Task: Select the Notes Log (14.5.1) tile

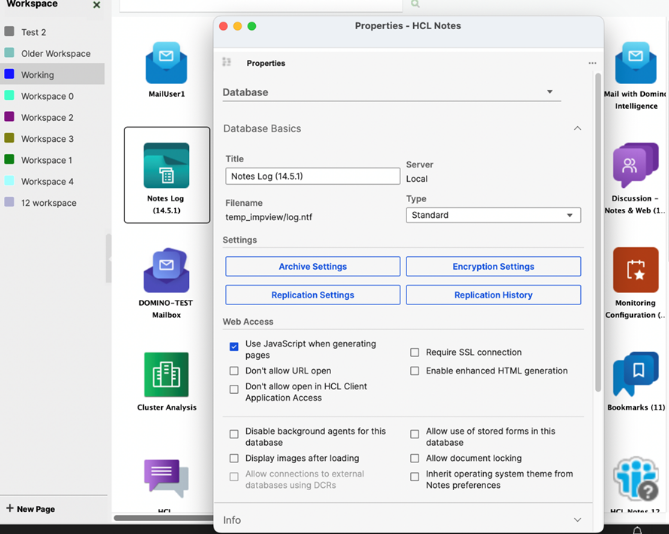Action: (x=167, y=175)
